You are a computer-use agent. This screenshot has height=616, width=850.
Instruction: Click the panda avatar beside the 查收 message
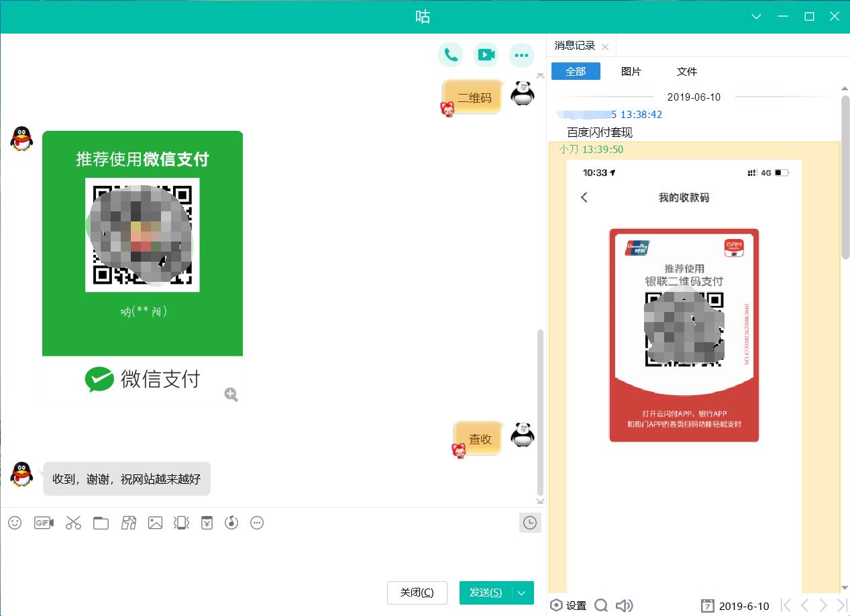[522, 435]
